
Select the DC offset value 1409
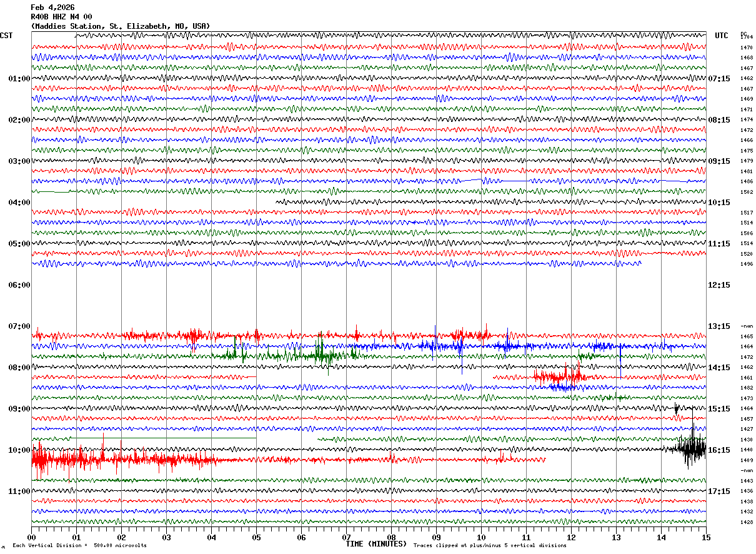coord(747,460)
